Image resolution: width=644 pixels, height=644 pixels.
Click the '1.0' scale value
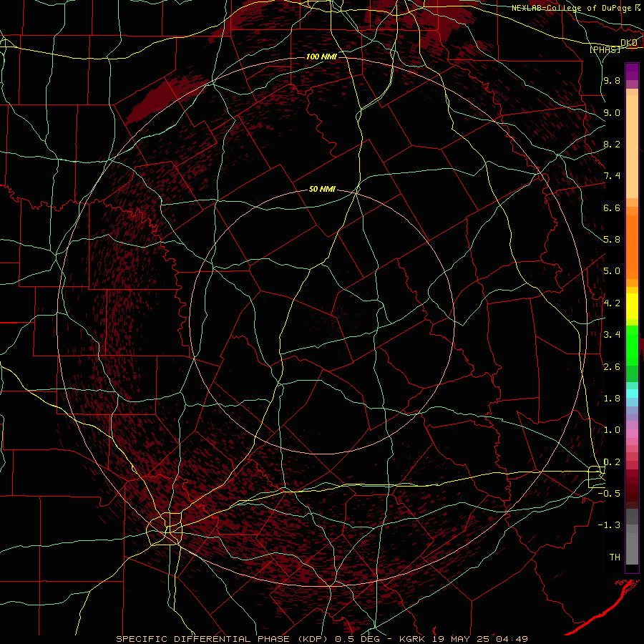[x=612, y=430]
